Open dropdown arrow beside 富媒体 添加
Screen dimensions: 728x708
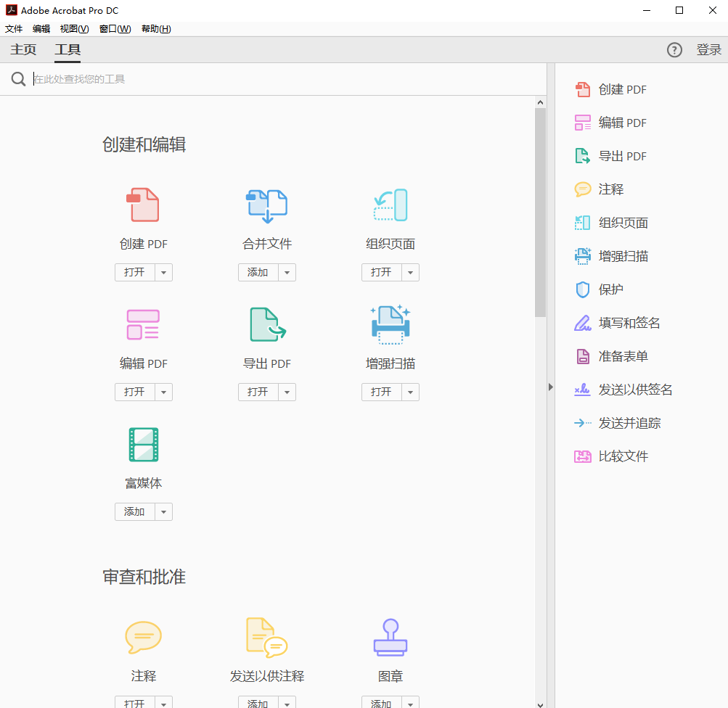(163, 511)
